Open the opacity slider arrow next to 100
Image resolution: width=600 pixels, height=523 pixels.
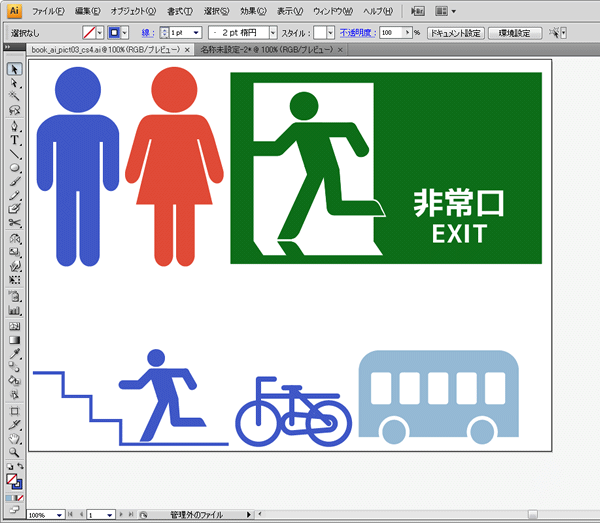(x=408, y=33)
